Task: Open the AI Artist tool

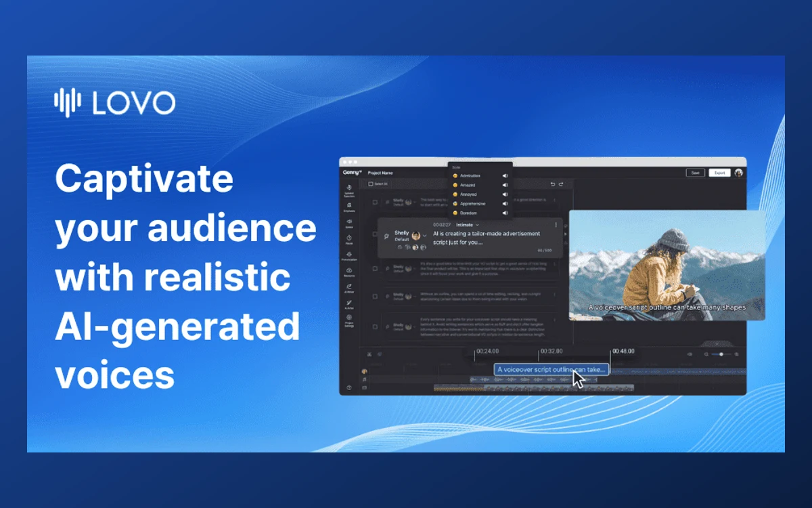Action: (349, 304)
